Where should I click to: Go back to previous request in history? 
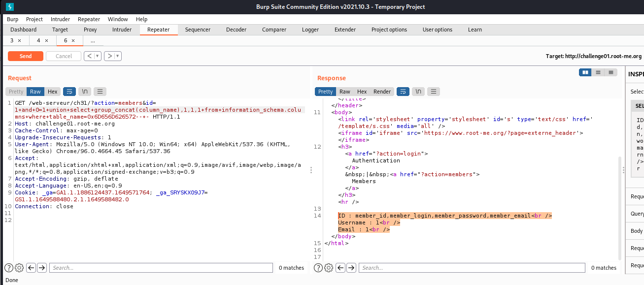89,56
